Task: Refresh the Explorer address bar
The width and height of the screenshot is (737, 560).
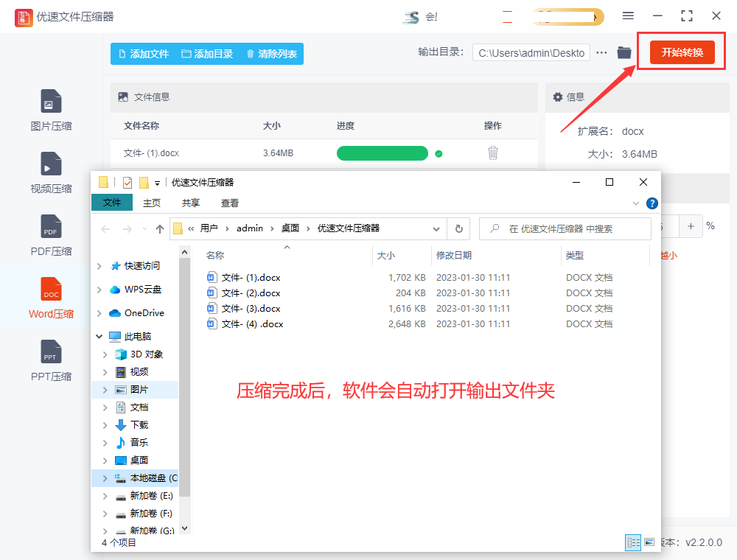Action: coord(458,228)
